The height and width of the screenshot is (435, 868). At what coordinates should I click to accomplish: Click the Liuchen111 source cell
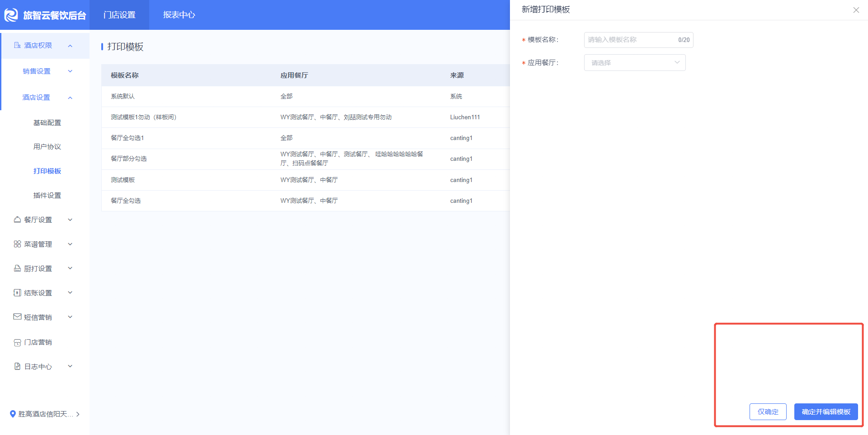[x=465, y=117]
